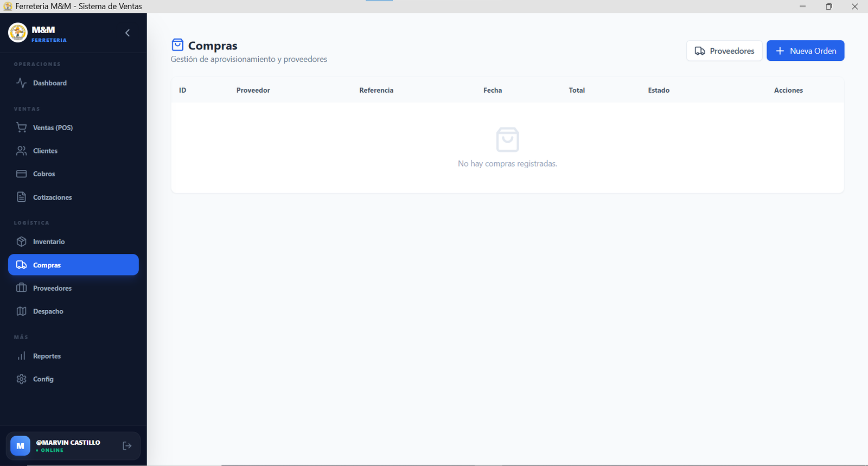Screen dimensions: 868x466
Task: Click the empty-state shopping bag icon
Action: pos(508,139)
